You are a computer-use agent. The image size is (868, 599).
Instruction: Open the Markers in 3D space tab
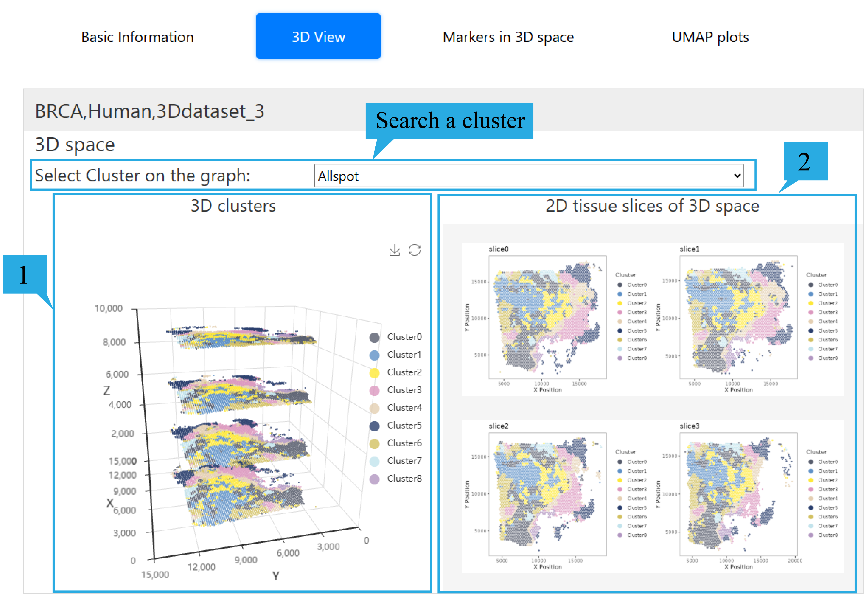(508, 37)
